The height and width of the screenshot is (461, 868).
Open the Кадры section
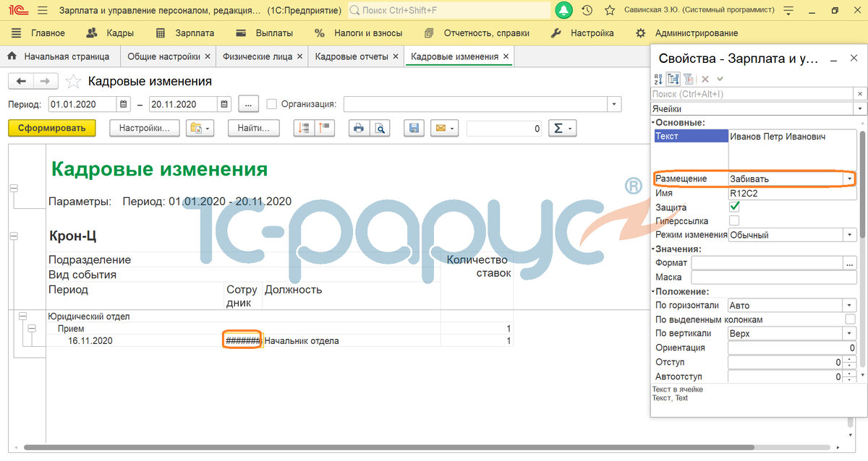point(109,33)
